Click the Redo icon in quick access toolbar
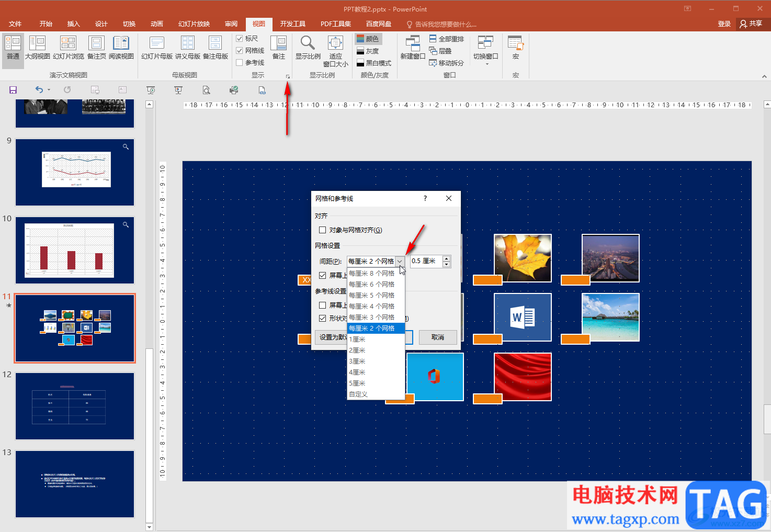This screenshot has width=771, height=532. (x=67, y=90)
